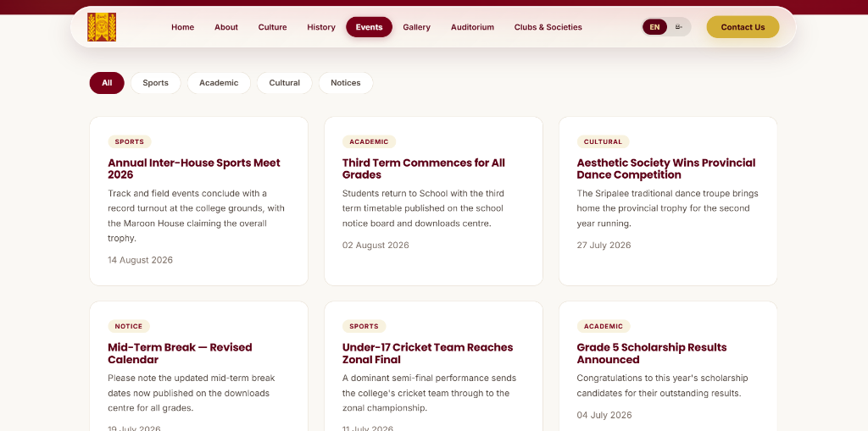The image size is (868, 431).
Task: Click the SPORTS tag on Inter-House card
Action: click(130, 141)
